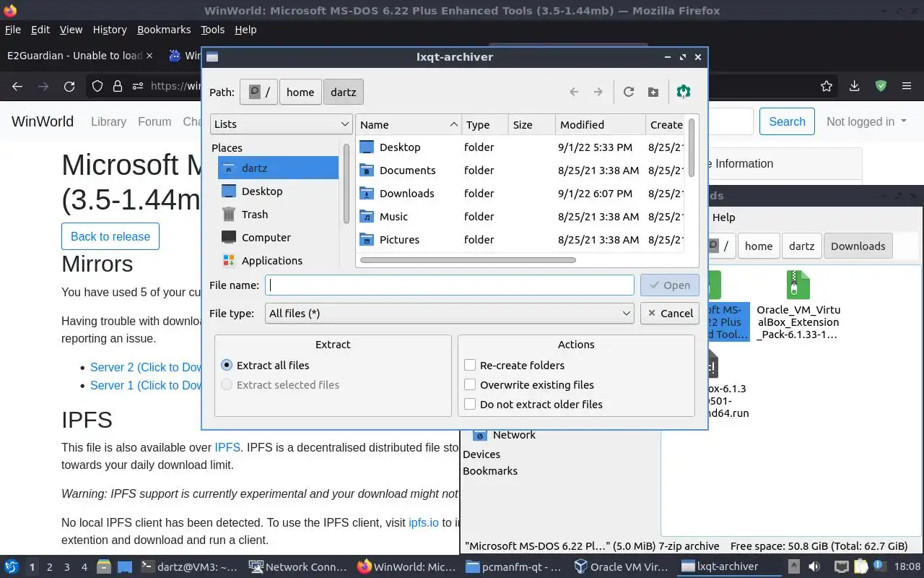Click Downloads in pcmanfm path bar
The image size is (924, 578).
pos(858,246)
